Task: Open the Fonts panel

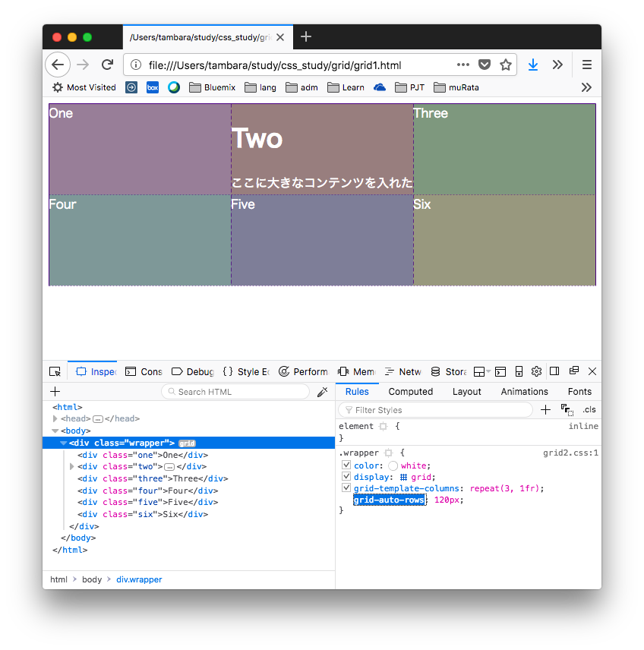Action: [579, 391]
